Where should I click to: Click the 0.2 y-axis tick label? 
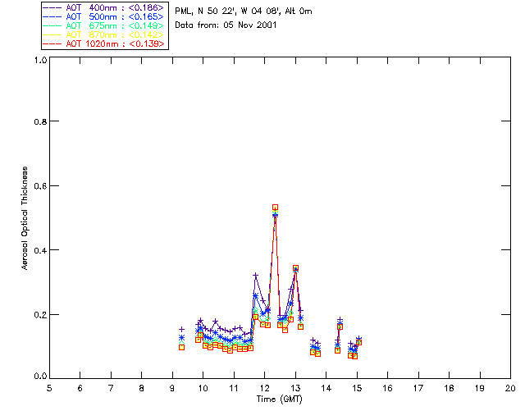[x=40, y=315]
